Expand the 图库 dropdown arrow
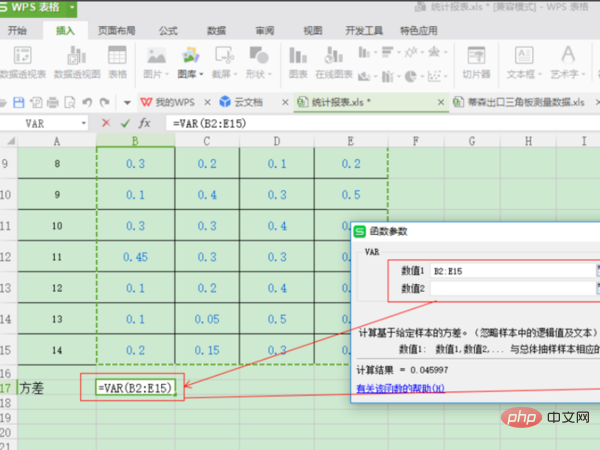Viewport: 600px width, 450px height. 201,74
